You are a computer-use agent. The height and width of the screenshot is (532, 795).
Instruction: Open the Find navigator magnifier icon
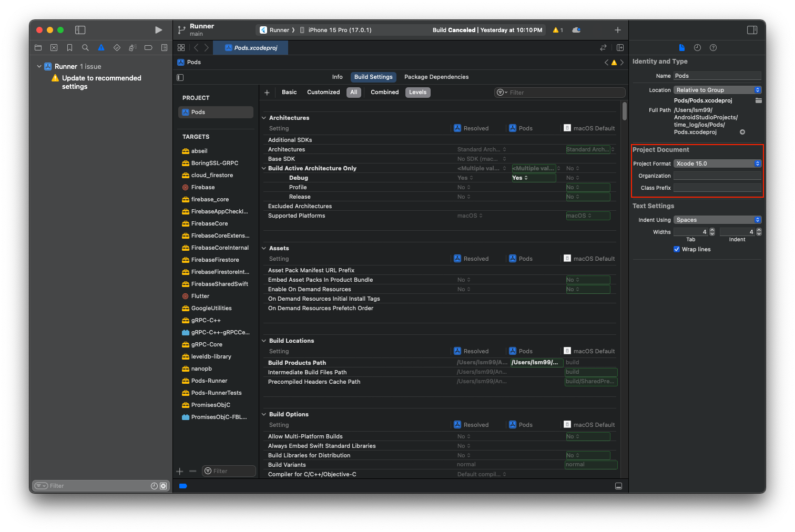coord(85,48)
